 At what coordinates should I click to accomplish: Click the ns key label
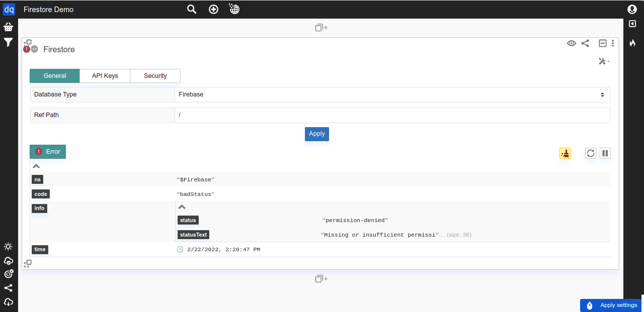tap(37, 179)
